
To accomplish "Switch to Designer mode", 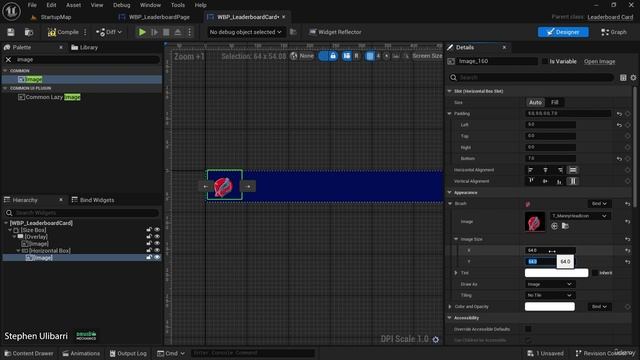I will tap(563, 32).
